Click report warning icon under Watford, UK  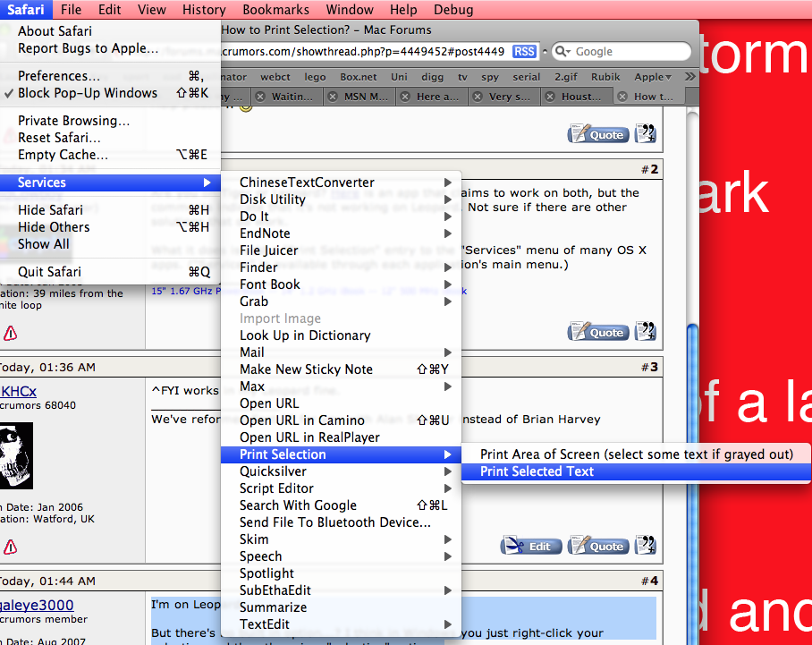11,547
